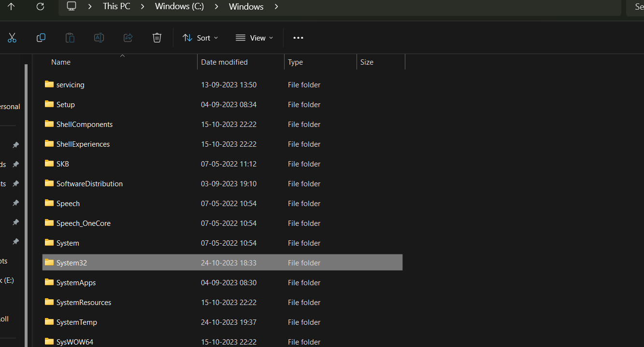
Task: Click File folder type of SKB row
Action: [304, 164]
